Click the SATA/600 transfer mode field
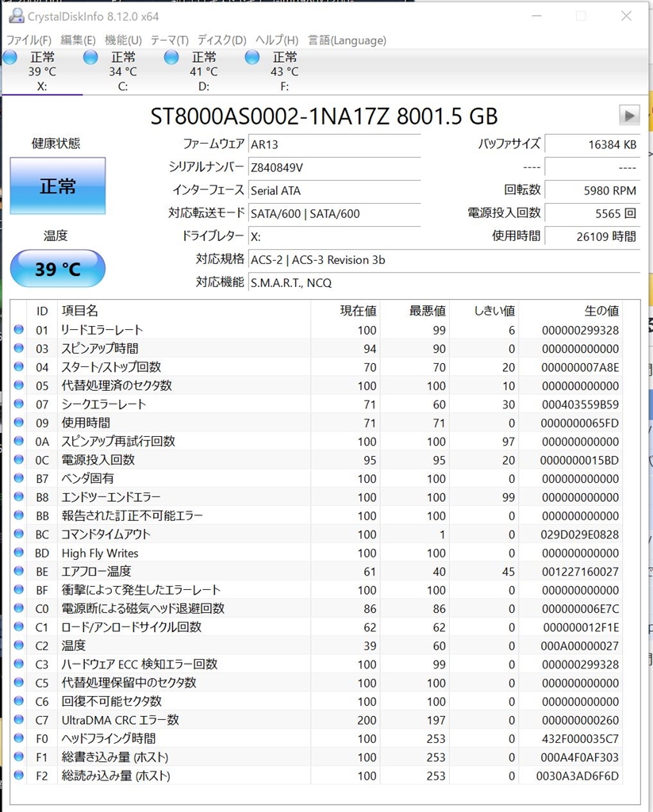 click(x=334, y=213)
